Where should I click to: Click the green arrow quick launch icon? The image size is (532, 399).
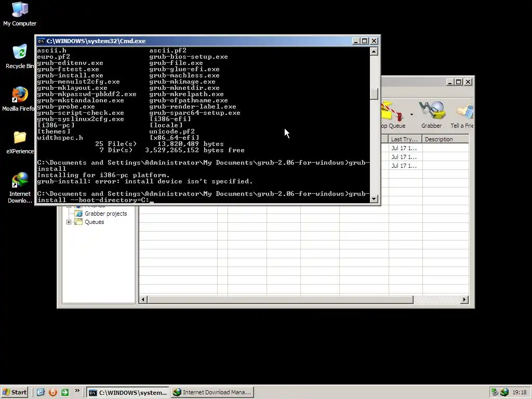[x=65, y=392]
